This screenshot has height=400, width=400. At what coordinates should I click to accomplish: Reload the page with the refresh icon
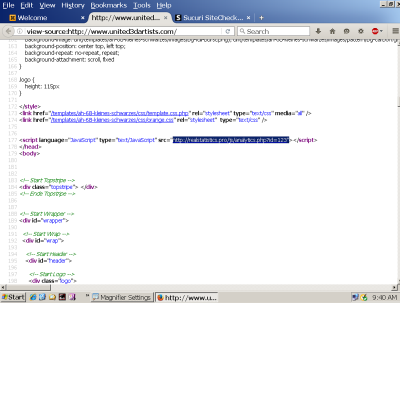[228, 31]
